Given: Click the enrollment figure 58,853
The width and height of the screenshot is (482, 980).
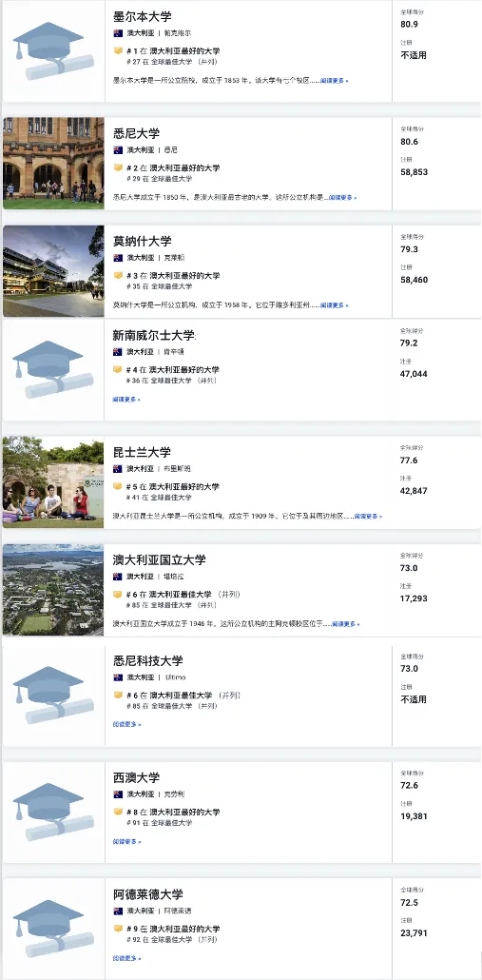Looking at the screenshot, I should (x=414, y=172).
